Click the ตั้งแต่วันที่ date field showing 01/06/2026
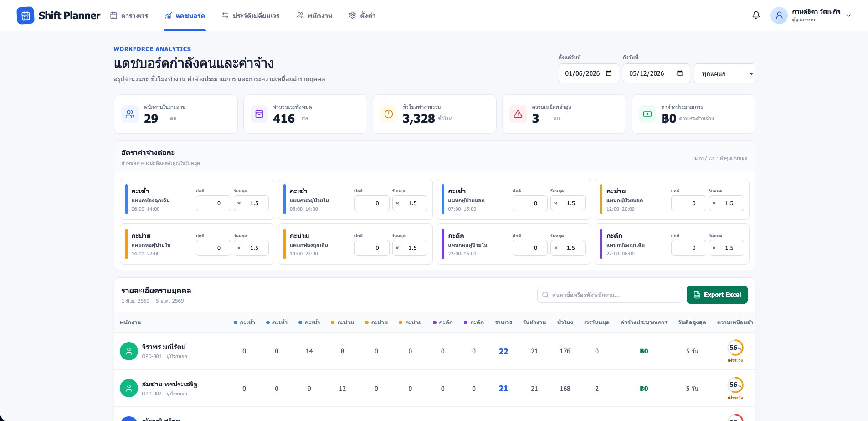 click(589, 73)
